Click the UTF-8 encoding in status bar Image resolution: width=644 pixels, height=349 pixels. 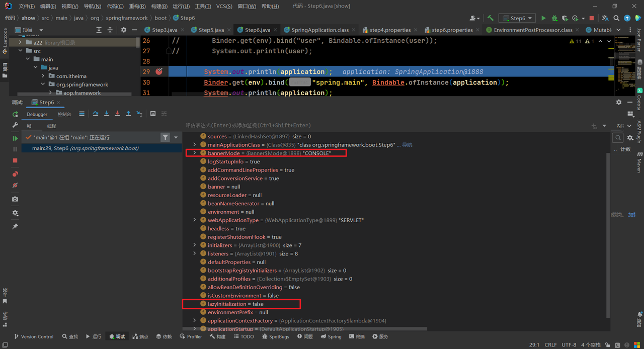569,345
